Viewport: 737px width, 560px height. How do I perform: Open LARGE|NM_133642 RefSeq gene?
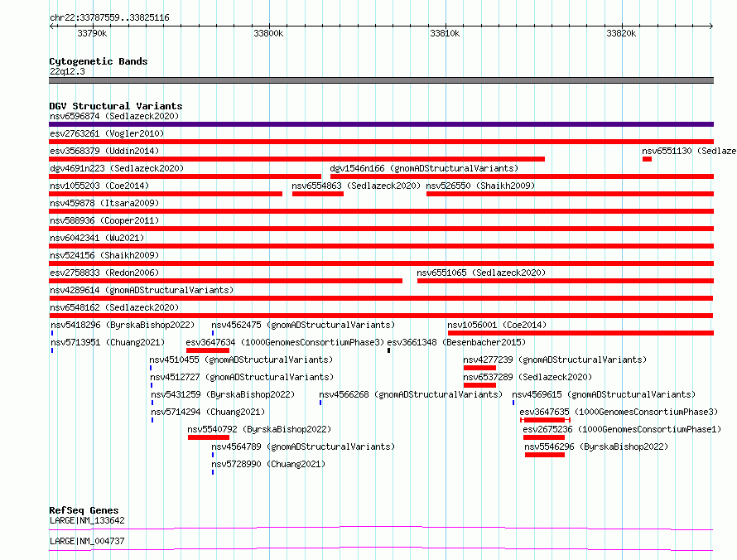pyautogui.click(x=87, y=520)
